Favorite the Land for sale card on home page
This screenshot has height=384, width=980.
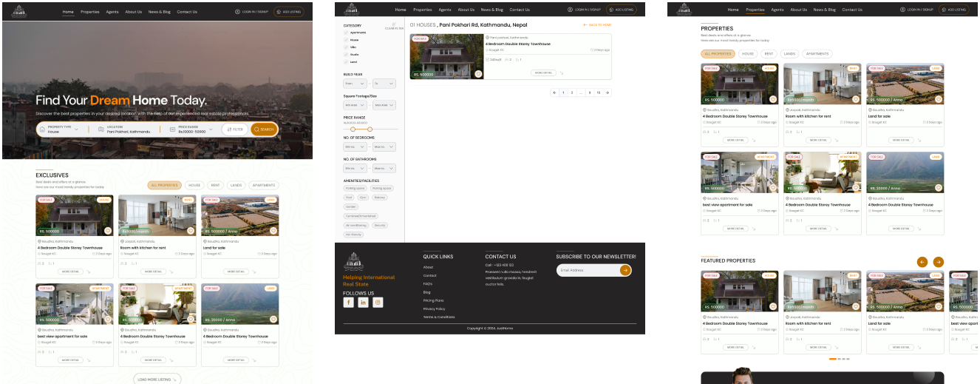[273, 230]
